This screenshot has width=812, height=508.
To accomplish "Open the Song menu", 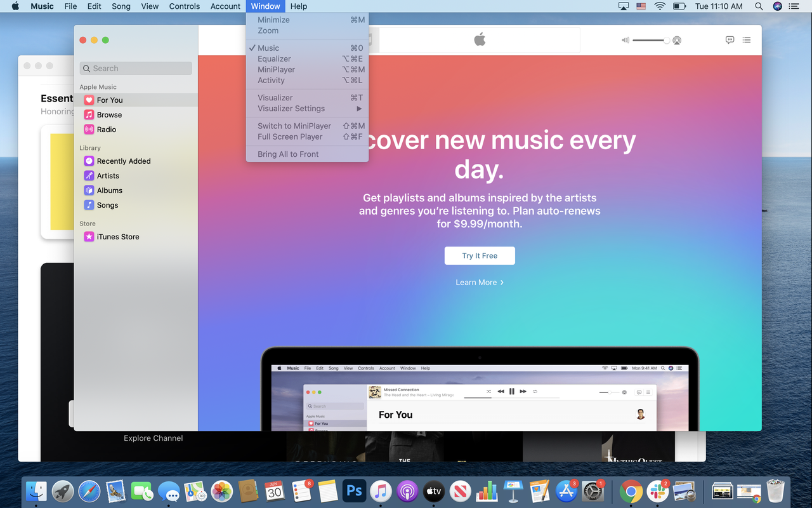I will pyautogui.click(x=121, y=6).
